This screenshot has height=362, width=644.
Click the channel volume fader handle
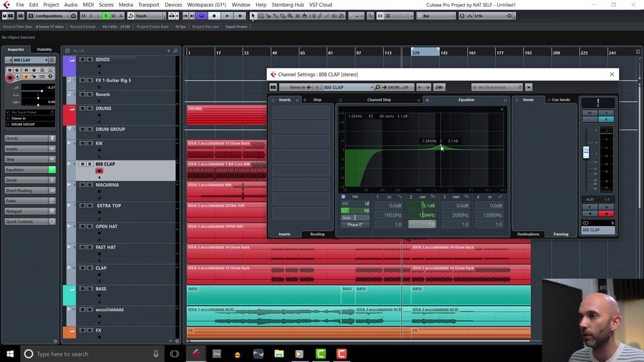(586, 152)
